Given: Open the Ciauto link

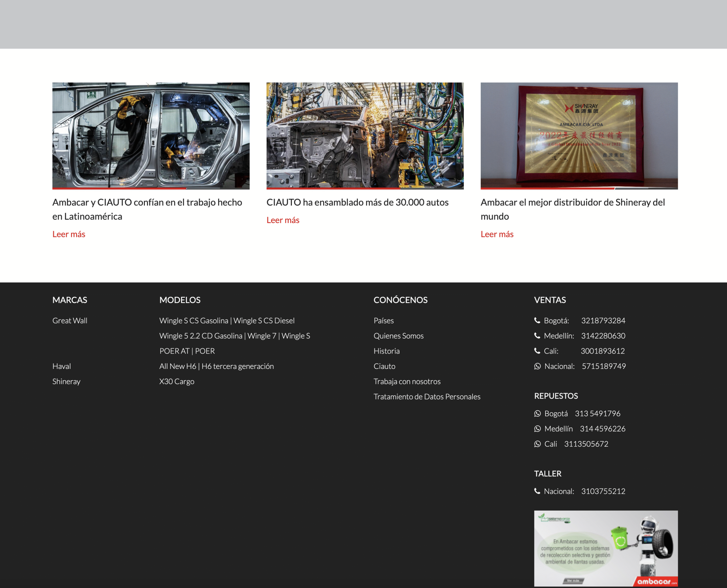Looking at the screenshot, I should click(x=385, y=366).
